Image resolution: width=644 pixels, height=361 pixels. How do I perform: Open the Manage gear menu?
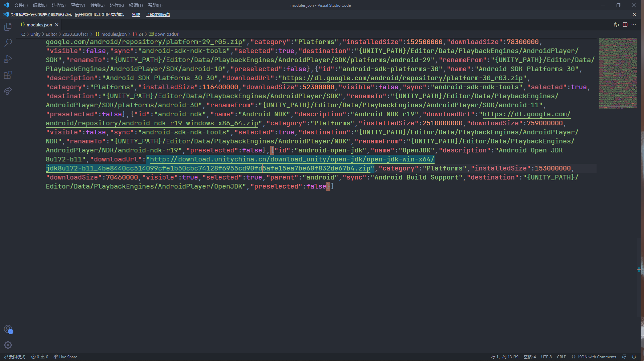point(8,345)
